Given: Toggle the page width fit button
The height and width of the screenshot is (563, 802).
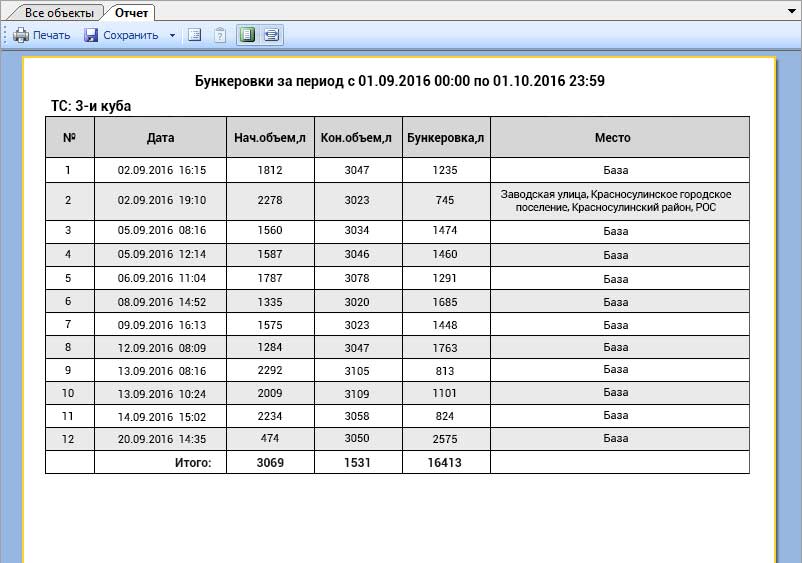Looking at the screenshot, I should (x=271, y=35).
